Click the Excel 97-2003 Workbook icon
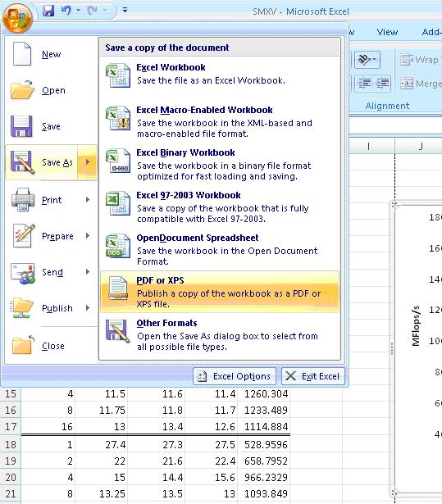The image size is (442, 504). 118,203
